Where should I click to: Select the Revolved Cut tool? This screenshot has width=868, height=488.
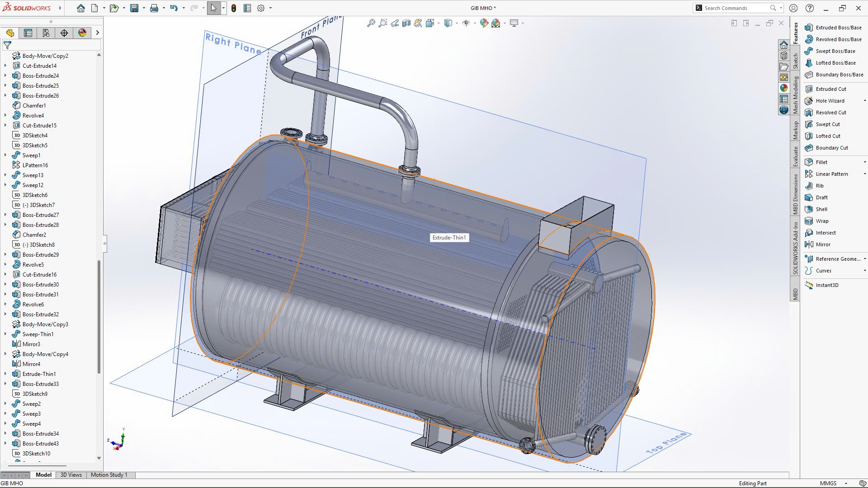click(830, 113)
